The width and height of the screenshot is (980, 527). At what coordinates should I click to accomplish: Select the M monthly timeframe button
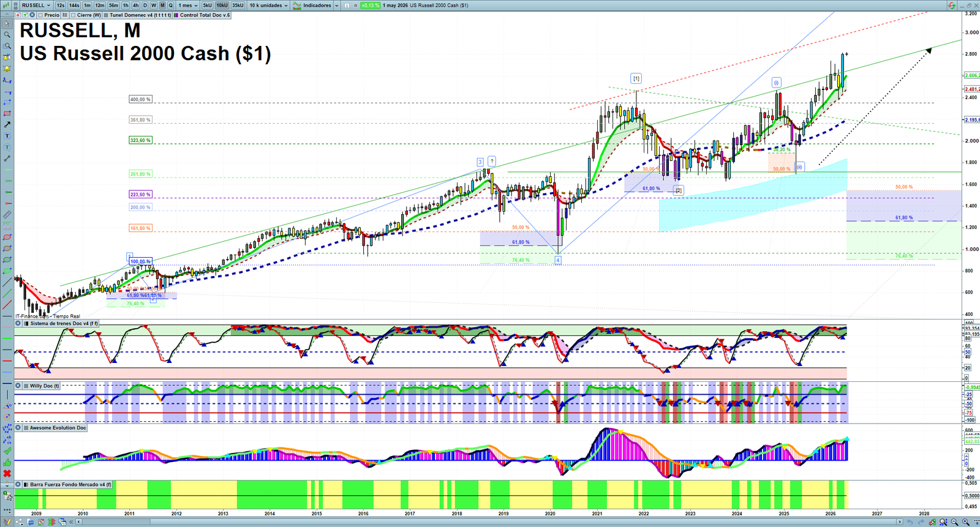pos(162,6)
